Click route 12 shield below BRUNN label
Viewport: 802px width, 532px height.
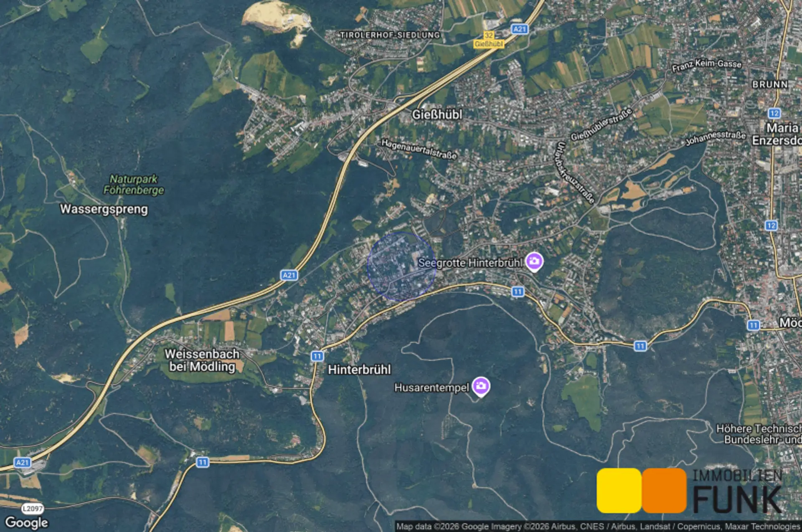(774, 113)
